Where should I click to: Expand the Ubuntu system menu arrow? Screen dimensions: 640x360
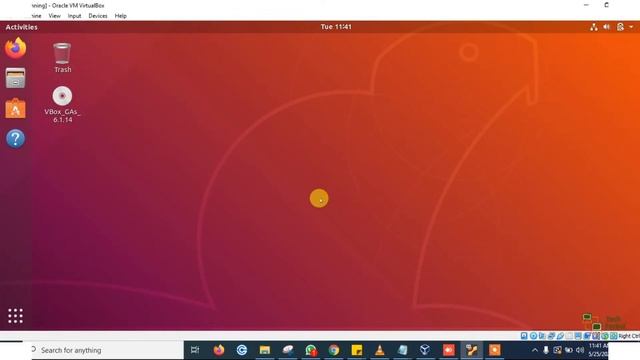[x=631, y=27]
